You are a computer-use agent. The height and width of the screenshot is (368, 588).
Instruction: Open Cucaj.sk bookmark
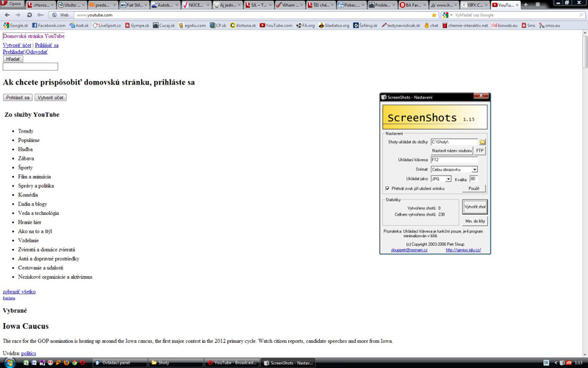coord(164,26)
